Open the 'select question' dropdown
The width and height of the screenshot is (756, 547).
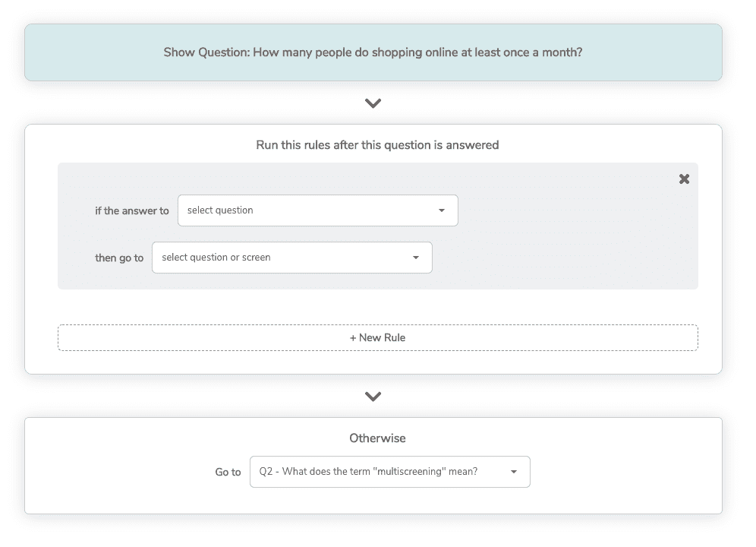[x=318, y=210]
